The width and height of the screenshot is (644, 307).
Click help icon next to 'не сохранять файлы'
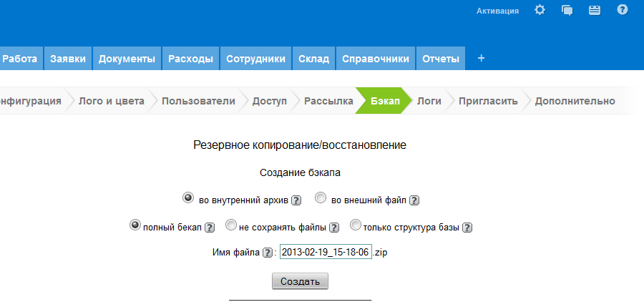coord(333,228)
